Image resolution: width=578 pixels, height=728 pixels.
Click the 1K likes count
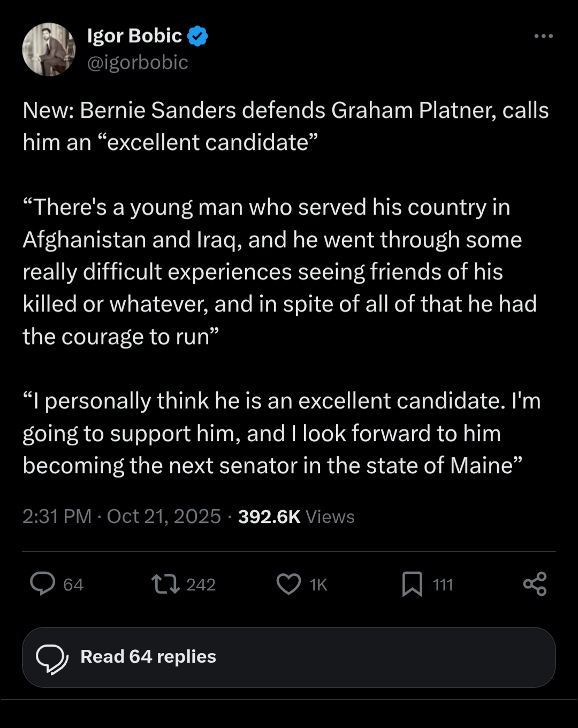[318, 585]
